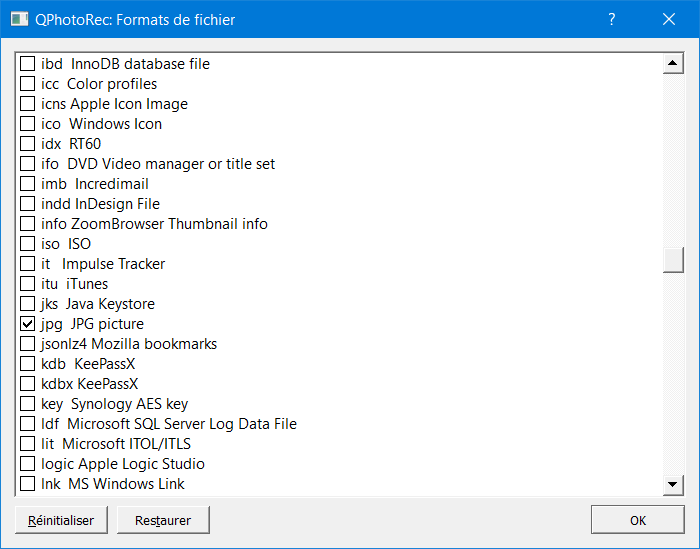This screenshot has width=700, height=549.
Task: Tick lnk MS Windows Link checkbox
Action: [28, 484]
